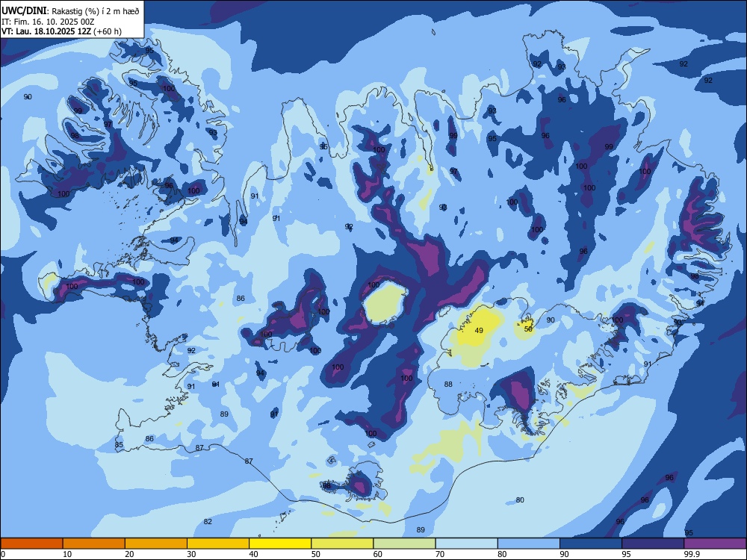The width and height of the screenshot is (747, 560).
Task: Choose the 30–40 amber legend swatch
Action: (x=218, y=544)
